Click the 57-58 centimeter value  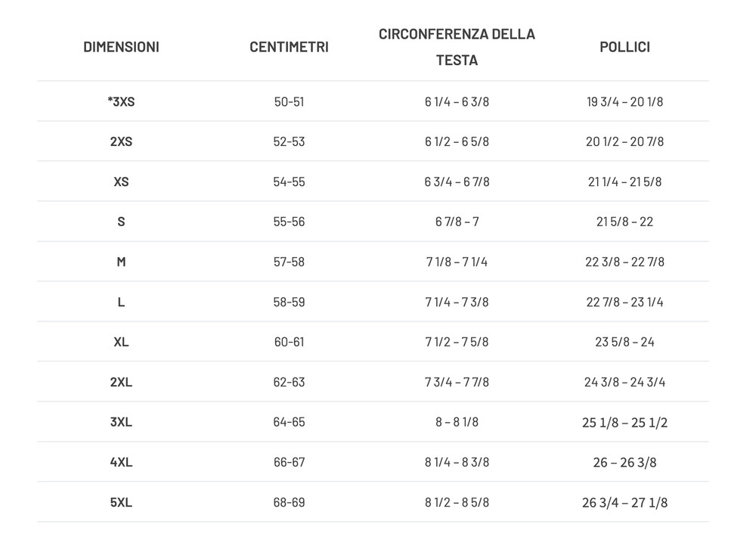click(289, 262)
